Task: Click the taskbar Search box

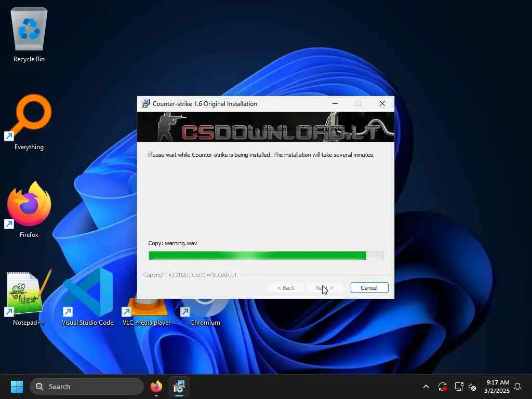Action: click(x=87, y=387)
